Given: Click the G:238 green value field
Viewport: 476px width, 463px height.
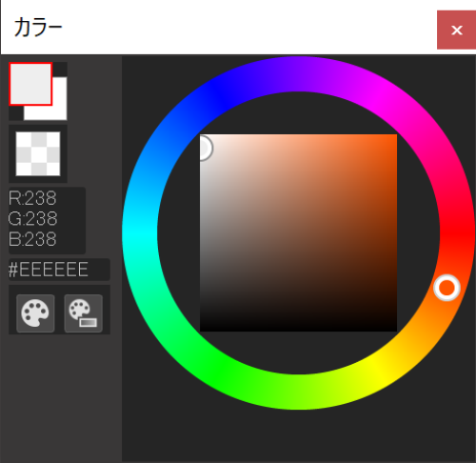Looking at the screenshot, I should (x=33, y=218).
